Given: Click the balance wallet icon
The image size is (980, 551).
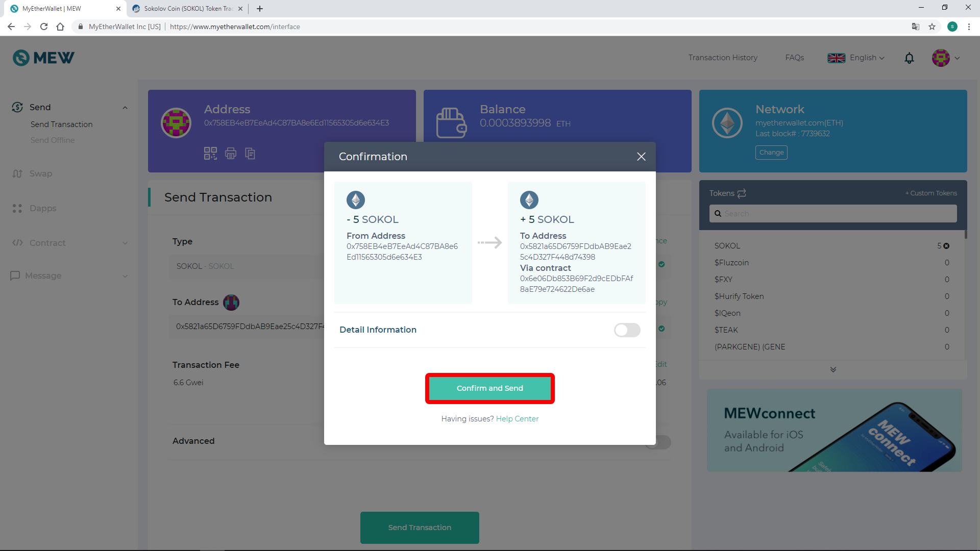Looking at the screenshot, I should click(x=451, y=122).
